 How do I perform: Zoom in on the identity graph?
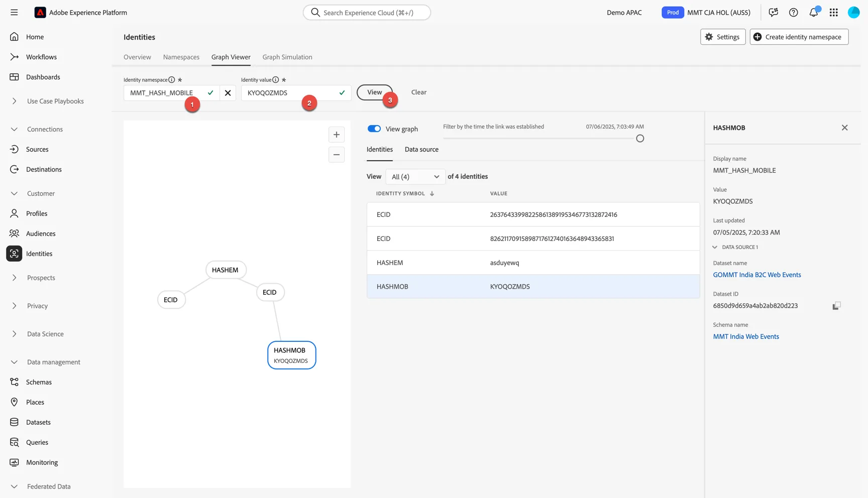pyautogui.click(x=337, y=135)
